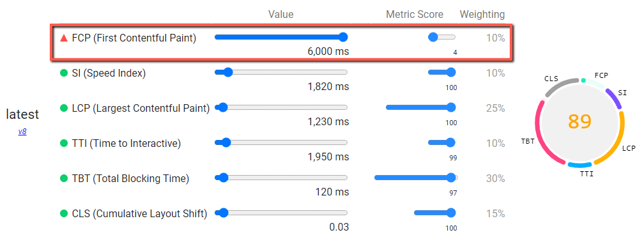Click the CLS value slider thumb
This screenshot has height=237, width=644.
point(224,213)
